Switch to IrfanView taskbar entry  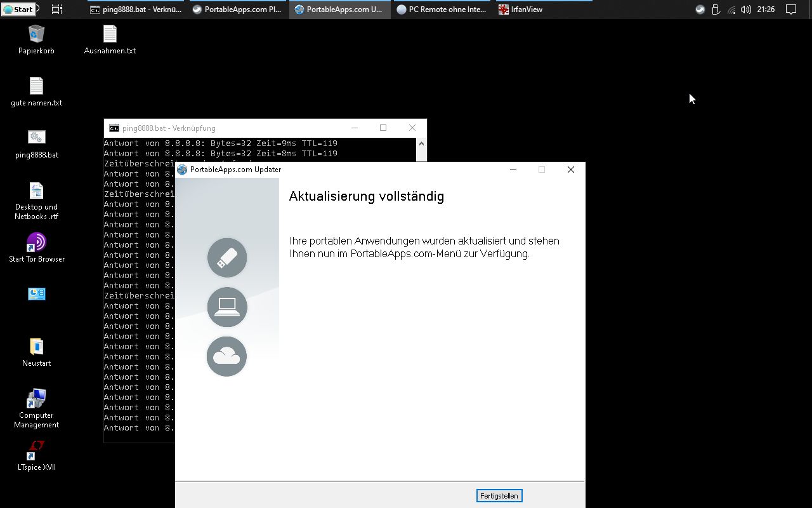point(543,10)
